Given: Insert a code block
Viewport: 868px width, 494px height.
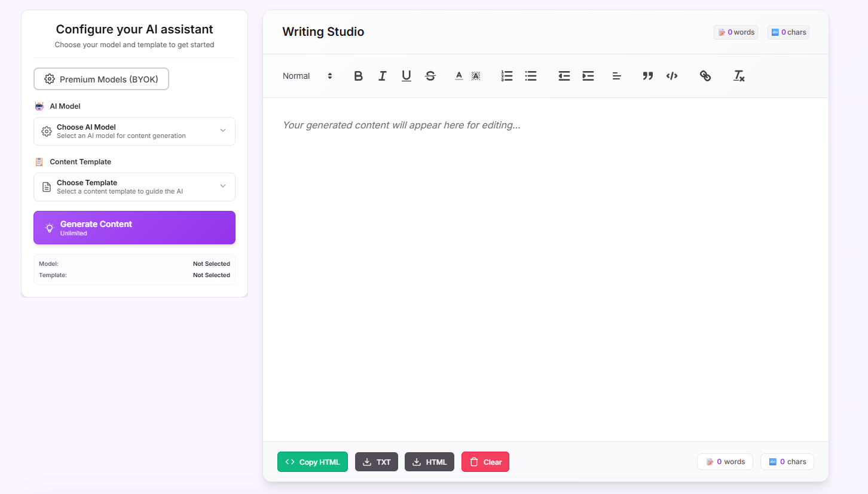Looking at the screenshot, I should coord(672,76).
